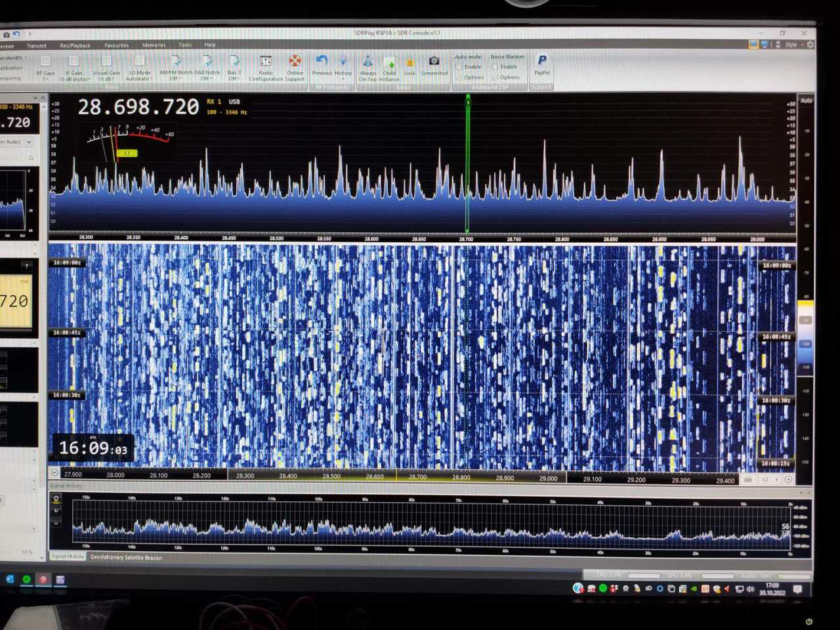Open Noise Blanker Options
The height and width of the screenshot is (630, 840).
[x=506, y=77]
